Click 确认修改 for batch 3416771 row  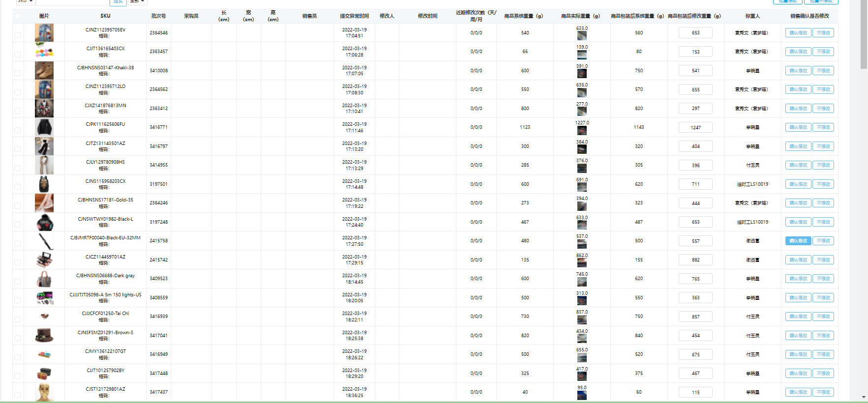[x=798, y=127]
